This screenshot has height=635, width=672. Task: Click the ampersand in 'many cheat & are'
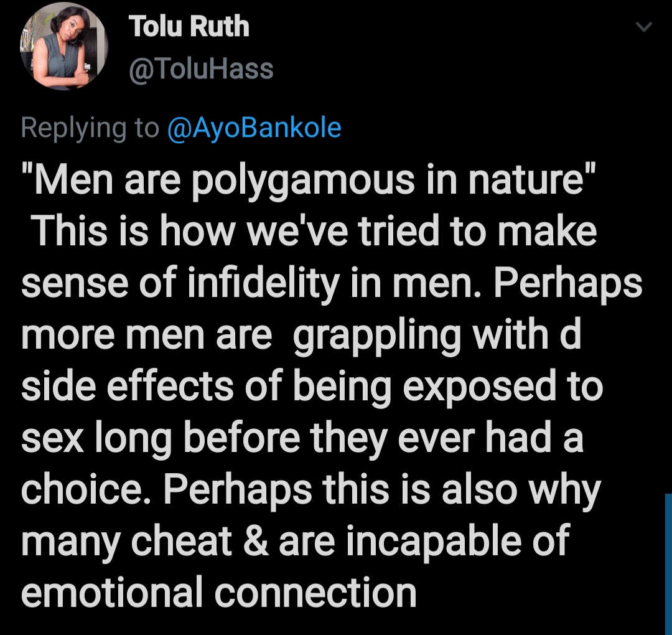click(256, 541)
